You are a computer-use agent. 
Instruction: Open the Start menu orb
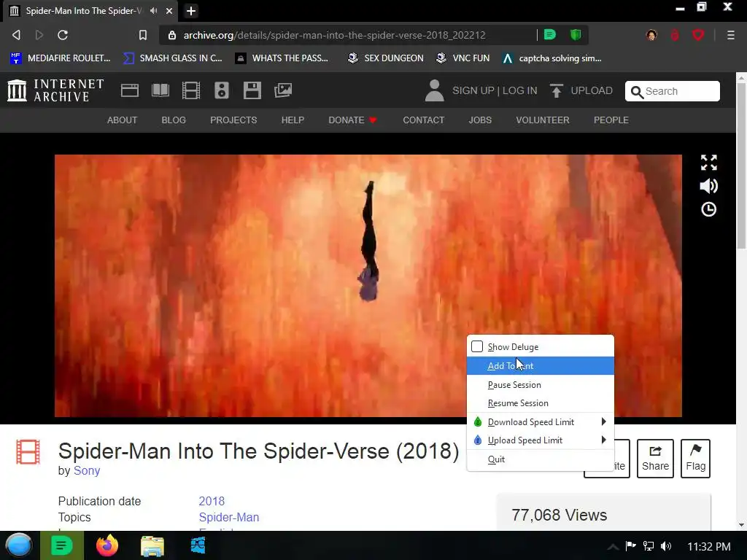pyautogui.click(x=19, y=545)
